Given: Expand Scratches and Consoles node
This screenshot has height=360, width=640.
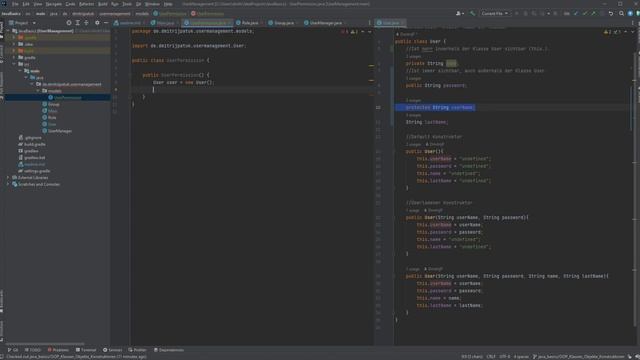Looking at the screenshot, I should pyautogui.click(x=8, y=184).
